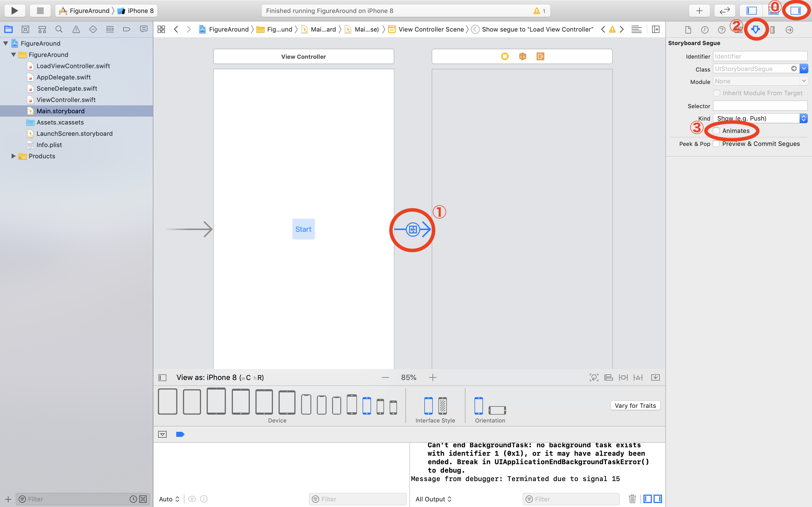Show the Size inspector ruler icon
812x507 pixels.
click(x=773, y=30)
